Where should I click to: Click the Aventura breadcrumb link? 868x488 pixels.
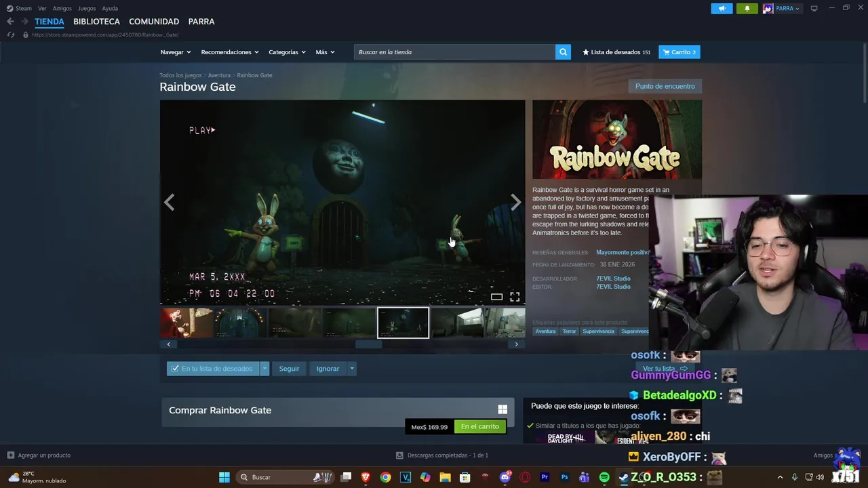point(219,75)
